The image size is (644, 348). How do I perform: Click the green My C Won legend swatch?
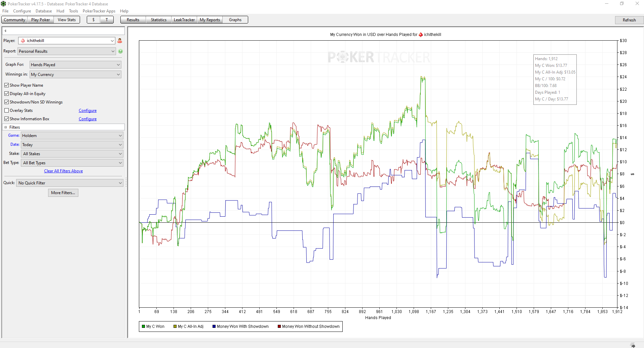click(x=144, y=327)
